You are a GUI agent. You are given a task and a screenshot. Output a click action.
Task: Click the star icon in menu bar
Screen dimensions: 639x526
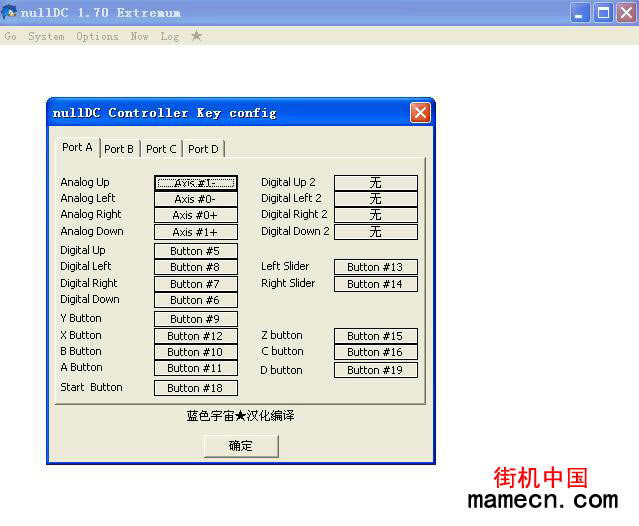pyautogui.click(x=196, y=36)
